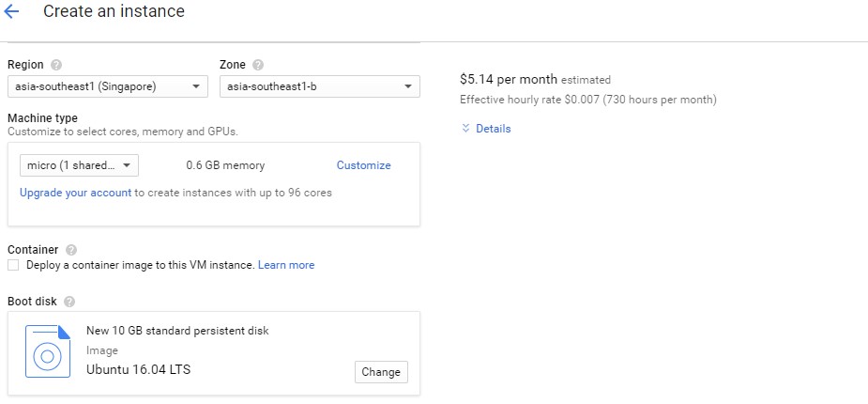Open the Zone dropdown showing asia-southeast1-b
Image resolution: width=868 pixels, height=404 pixels.
coord(319,86)
